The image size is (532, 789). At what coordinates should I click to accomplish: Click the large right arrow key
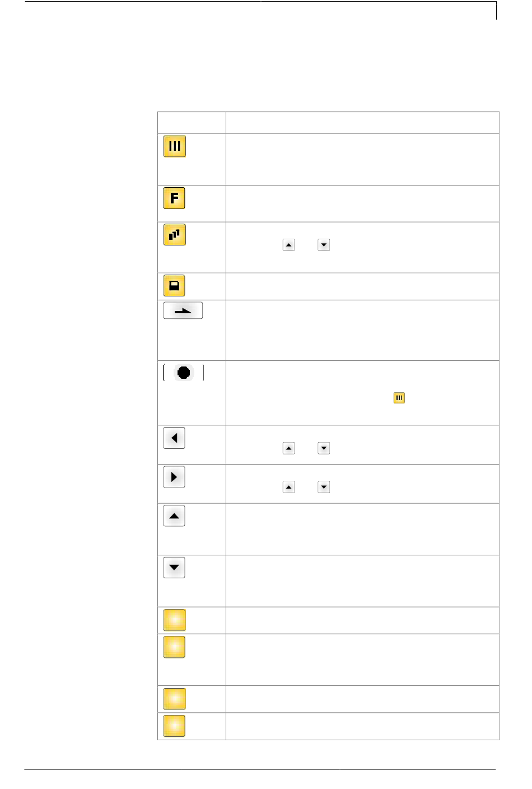(174, 477)
